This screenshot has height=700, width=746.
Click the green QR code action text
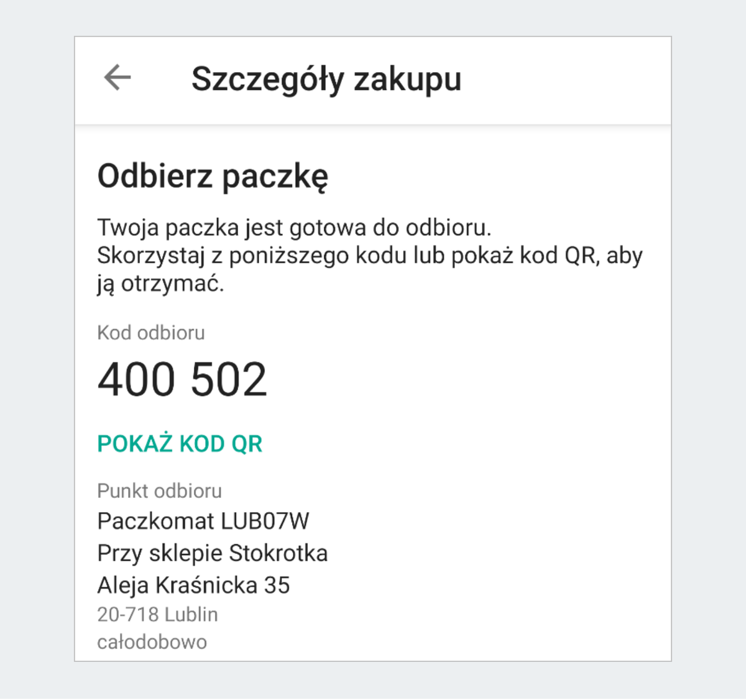(179, 443)
